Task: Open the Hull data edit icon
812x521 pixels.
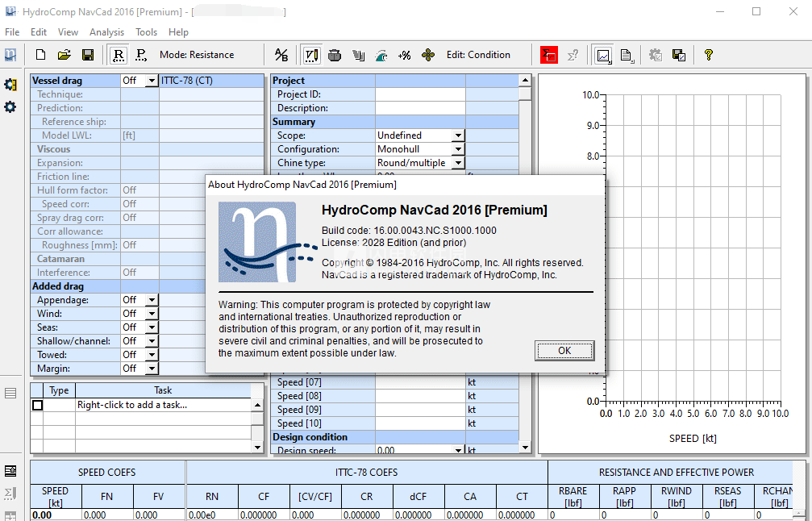Action: click(x=335, y=55)
